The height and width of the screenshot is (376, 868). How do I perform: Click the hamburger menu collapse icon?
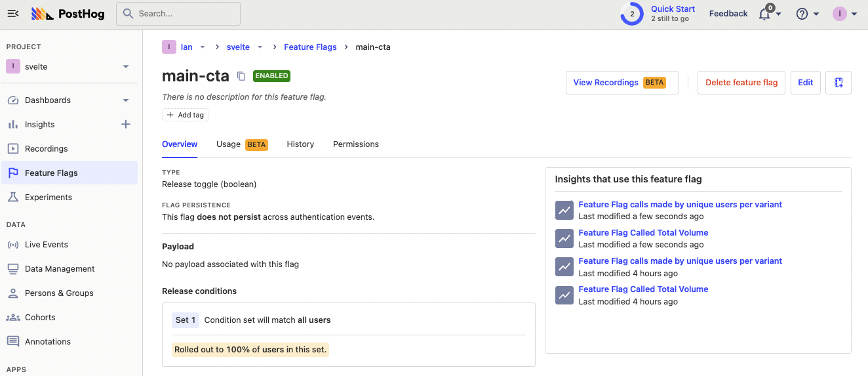click(x=13, y=14)
